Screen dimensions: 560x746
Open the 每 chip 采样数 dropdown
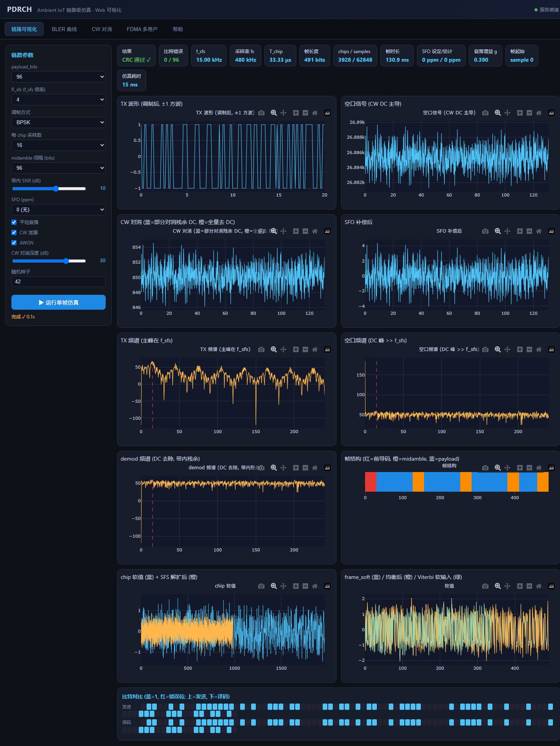(x=58, y=145)
